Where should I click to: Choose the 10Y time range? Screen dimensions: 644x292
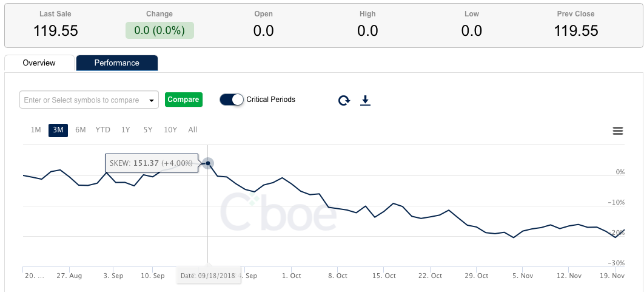pyautogui.click(x=170, y=130)
